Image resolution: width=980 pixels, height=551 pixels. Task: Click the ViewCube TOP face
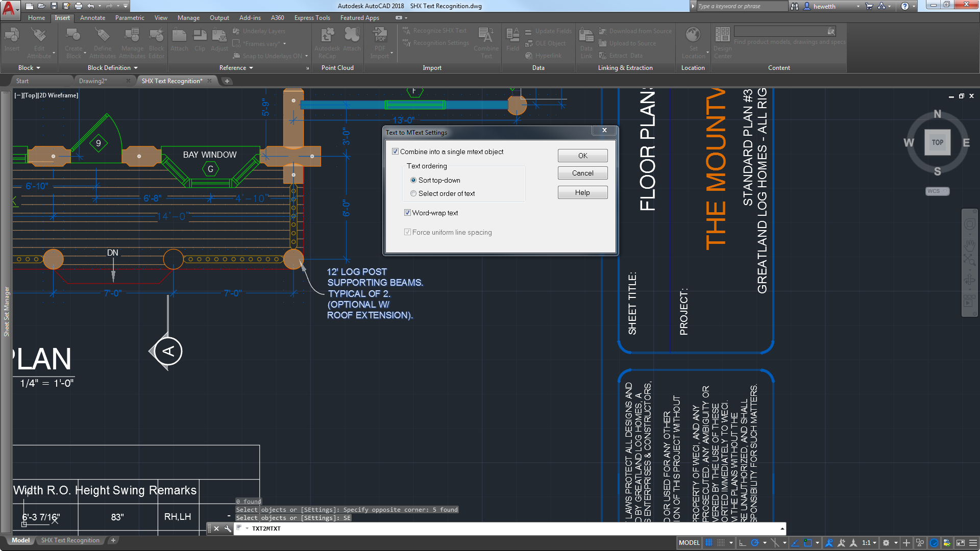click(937, 143)
